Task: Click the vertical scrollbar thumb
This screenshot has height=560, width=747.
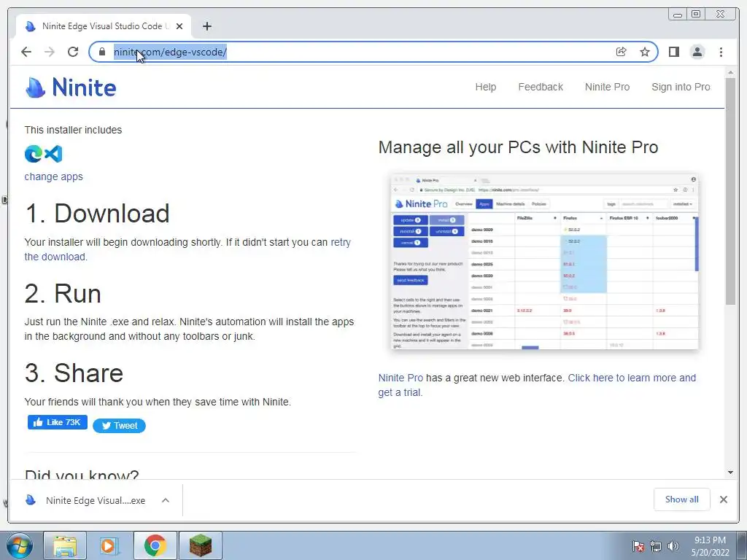Action: 730,190
